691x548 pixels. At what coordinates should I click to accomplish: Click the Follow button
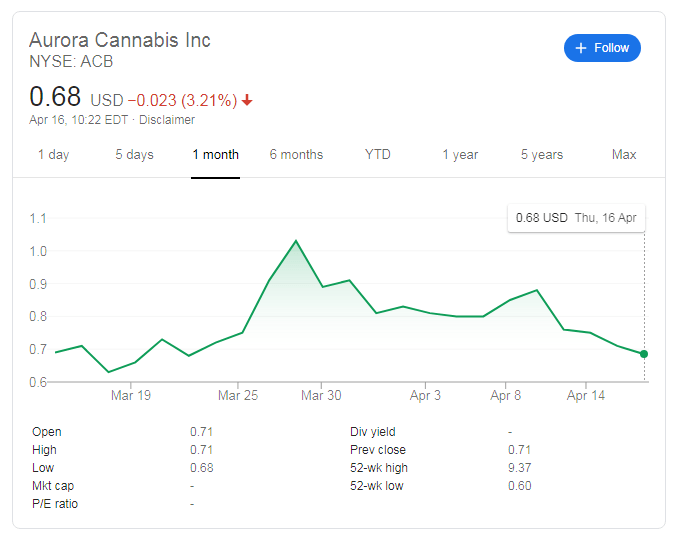(x=602, y=48)
